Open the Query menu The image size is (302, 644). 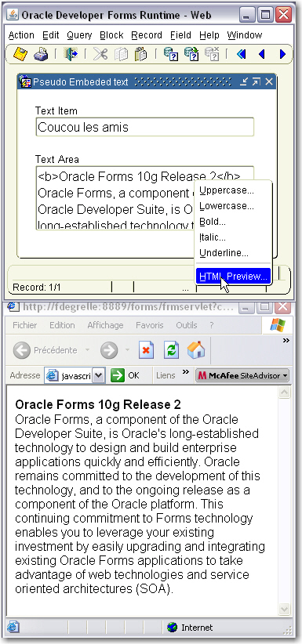click(x=79, y=35)
